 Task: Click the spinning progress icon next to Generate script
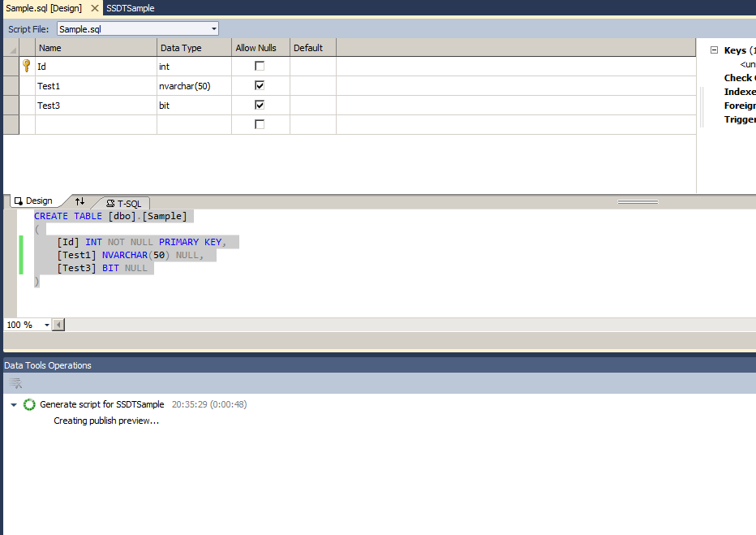(x=29, y=403)
